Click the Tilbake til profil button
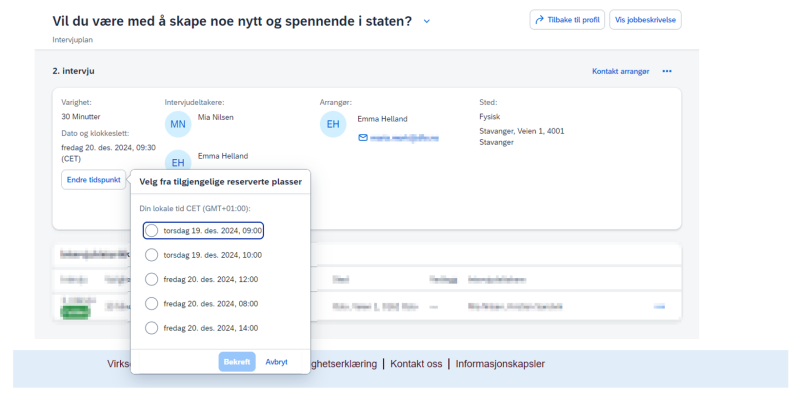Image resolution: width=800 pixels, height=396 pixels. 567,20
